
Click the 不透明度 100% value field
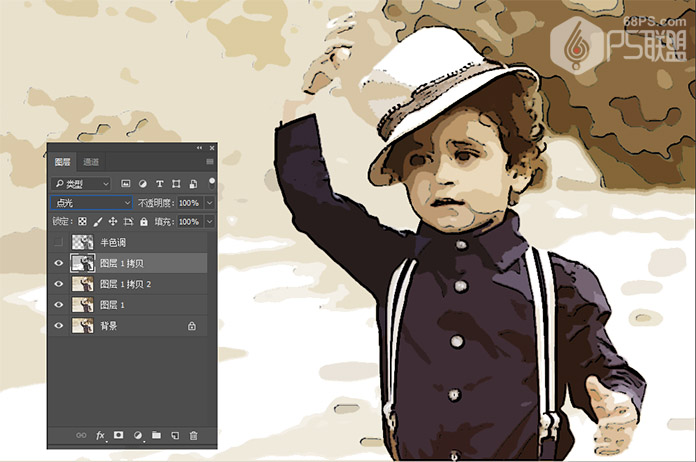pos(190,203)
